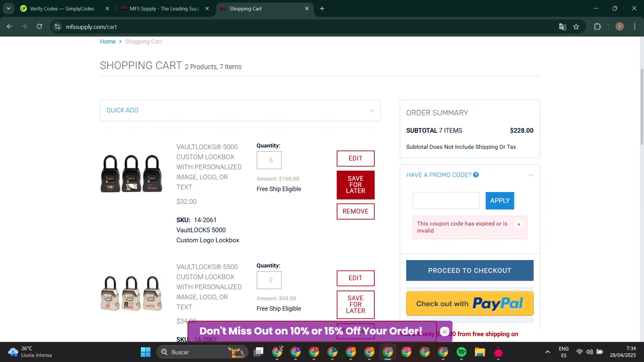Click the promo code help icon
Screen dimensions: 644x362
coord(476,175)
